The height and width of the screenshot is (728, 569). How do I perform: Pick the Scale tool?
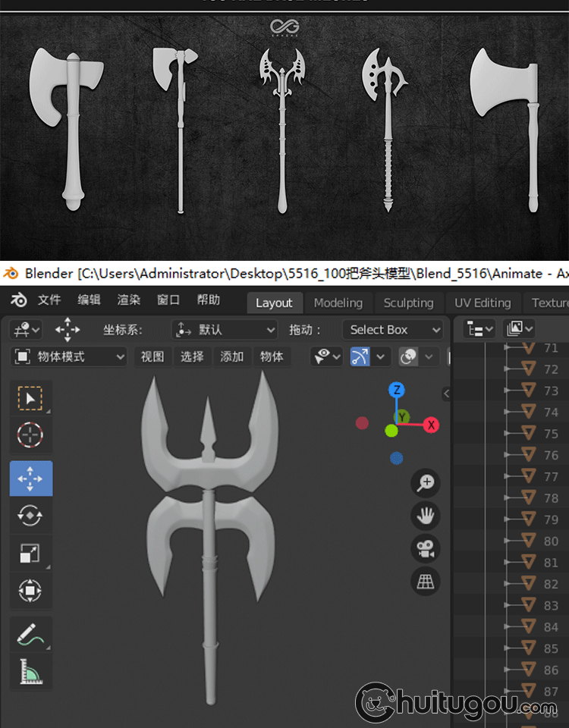pos(30,554)
